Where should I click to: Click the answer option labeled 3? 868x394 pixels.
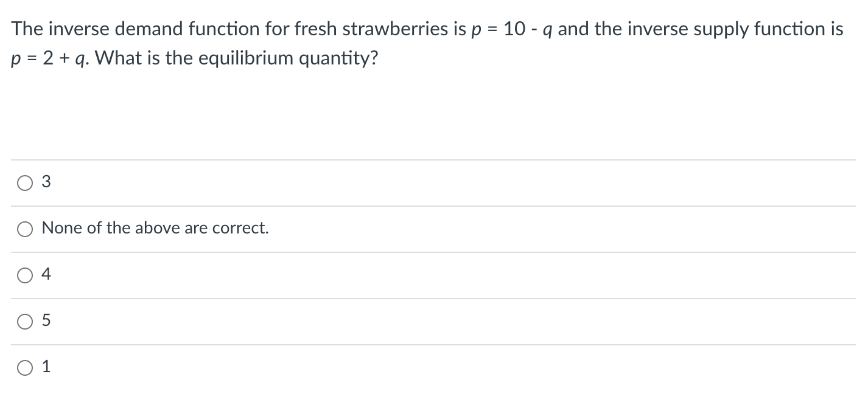tap(45, 182)
